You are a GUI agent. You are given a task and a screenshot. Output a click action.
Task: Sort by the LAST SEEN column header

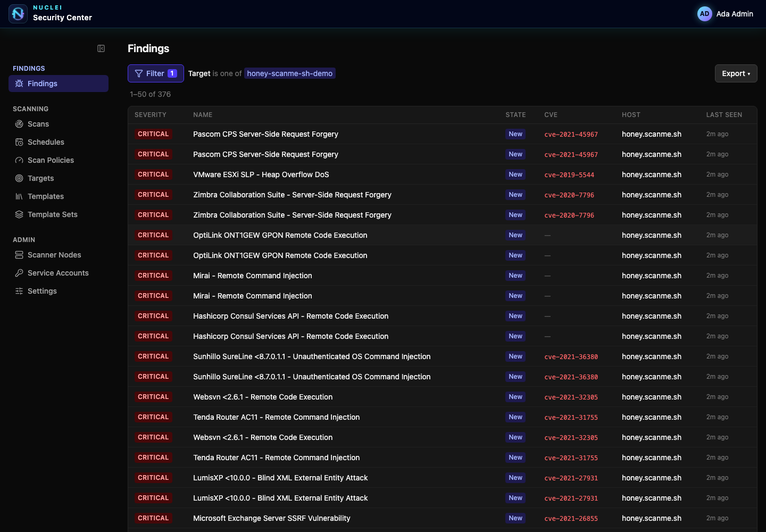724,115
